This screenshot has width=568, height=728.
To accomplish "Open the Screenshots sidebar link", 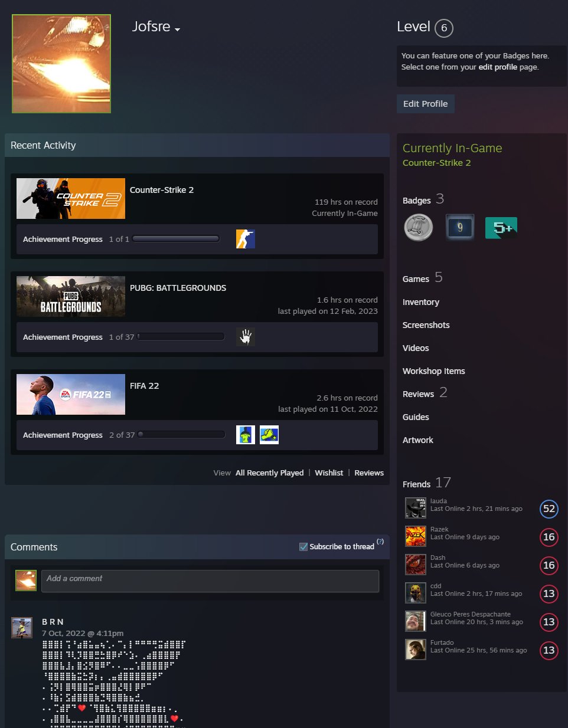I will click(x=426, y=325).
